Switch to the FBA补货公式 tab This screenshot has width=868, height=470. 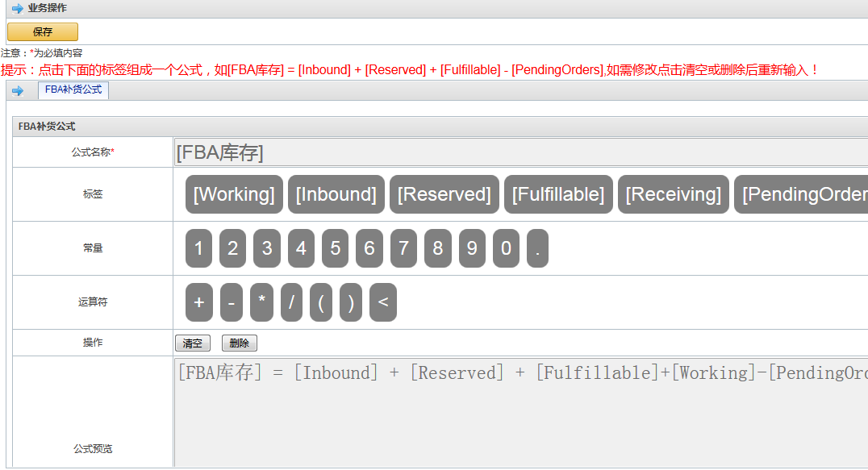click(x=73, y=90)
